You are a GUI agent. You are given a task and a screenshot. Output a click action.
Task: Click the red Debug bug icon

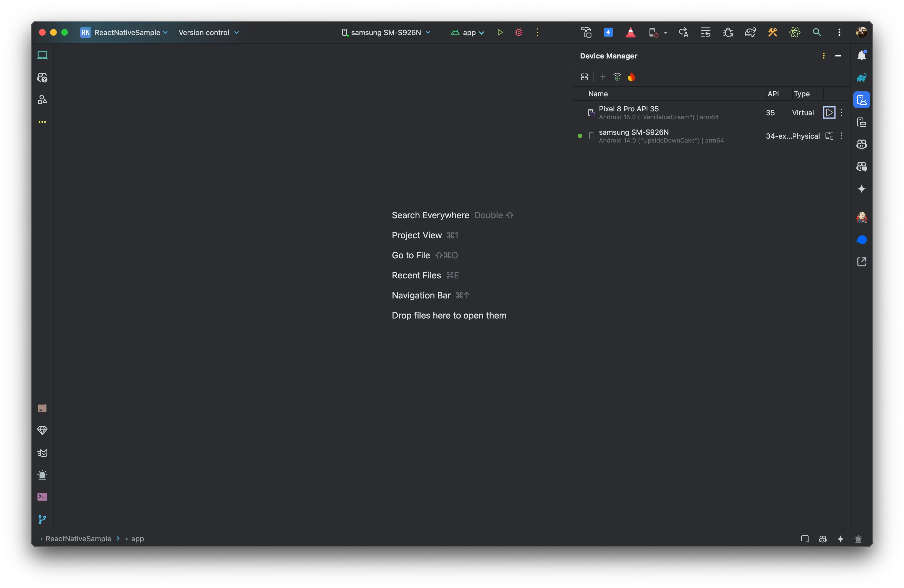pyautogui.click(x=519, y=33)
